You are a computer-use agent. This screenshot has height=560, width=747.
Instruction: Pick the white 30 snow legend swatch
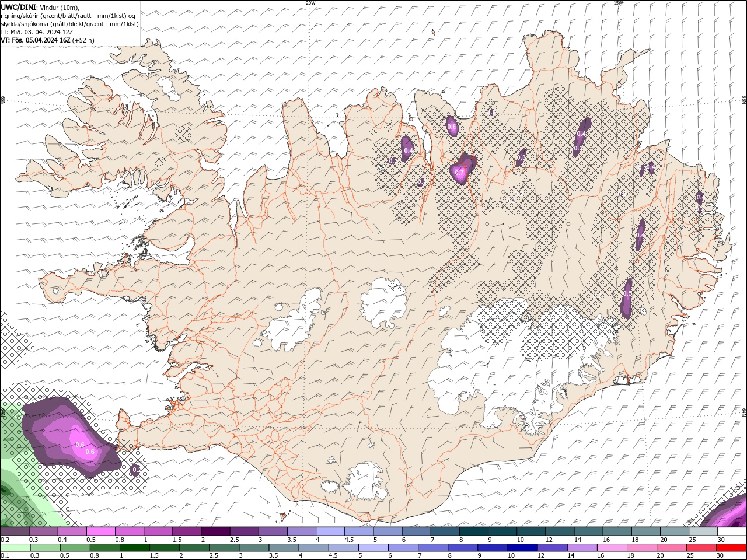point(731,531)
